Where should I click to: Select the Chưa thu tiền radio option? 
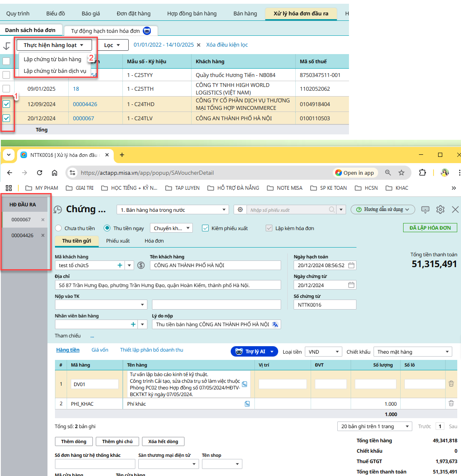[x=59, y=228]
